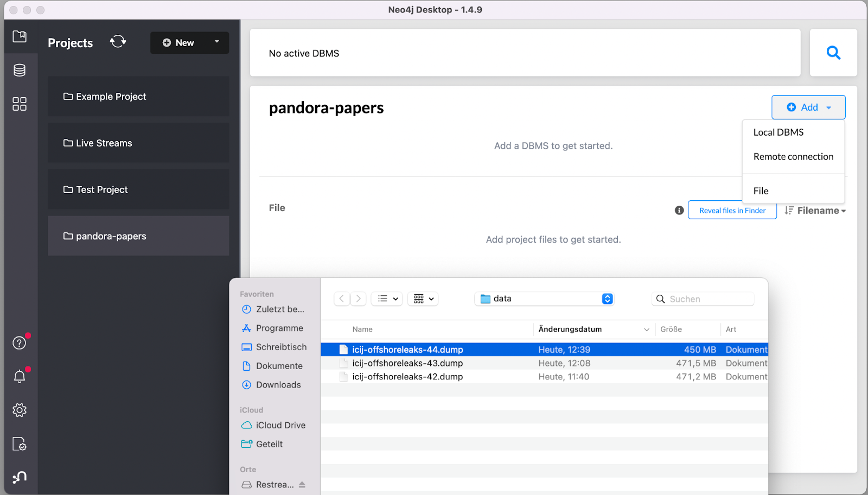This screenshot has height=495, width=868.
Task: Open the data folder path popup
Action: pos(544,299)
